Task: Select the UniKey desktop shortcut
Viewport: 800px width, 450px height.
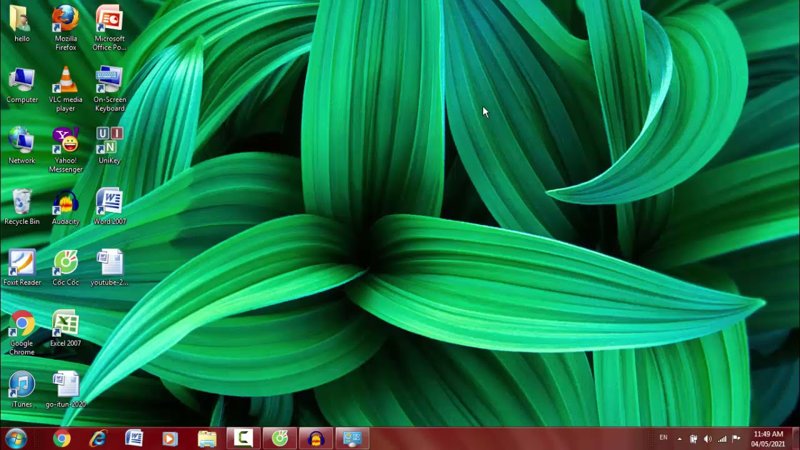Action: tap(109, 145)
